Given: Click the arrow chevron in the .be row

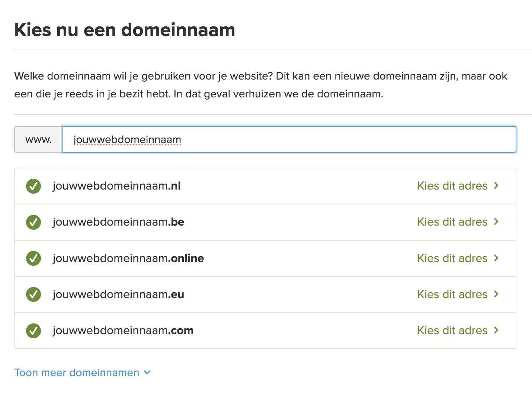Looking at the screenshot, I should tap(496, 222).
